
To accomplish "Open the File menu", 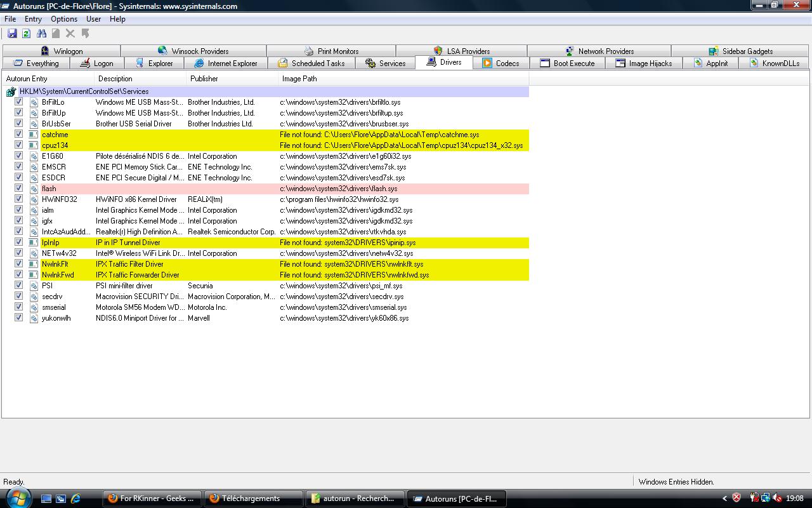I will (x=10, y=19).
